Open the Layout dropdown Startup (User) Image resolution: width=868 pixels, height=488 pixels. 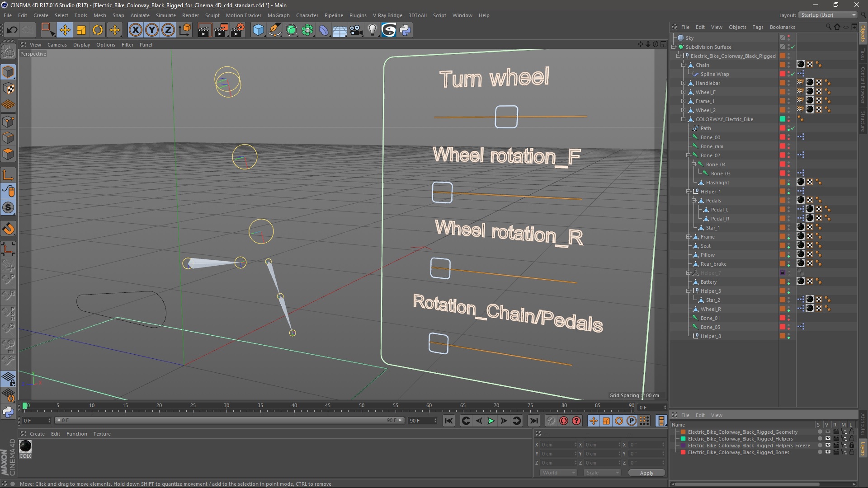pyautogui.click(x=828, y=15)
